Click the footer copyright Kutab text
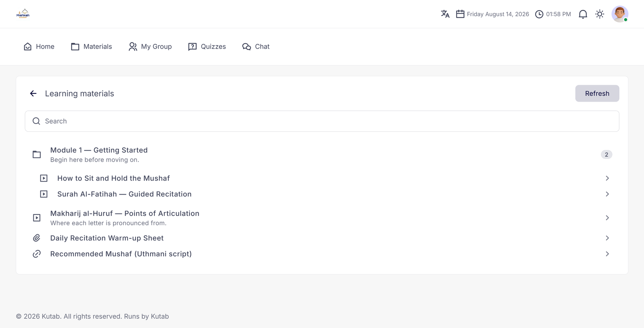Image resolution: width=644 pixels, height=328 pixels. point(92,316)
